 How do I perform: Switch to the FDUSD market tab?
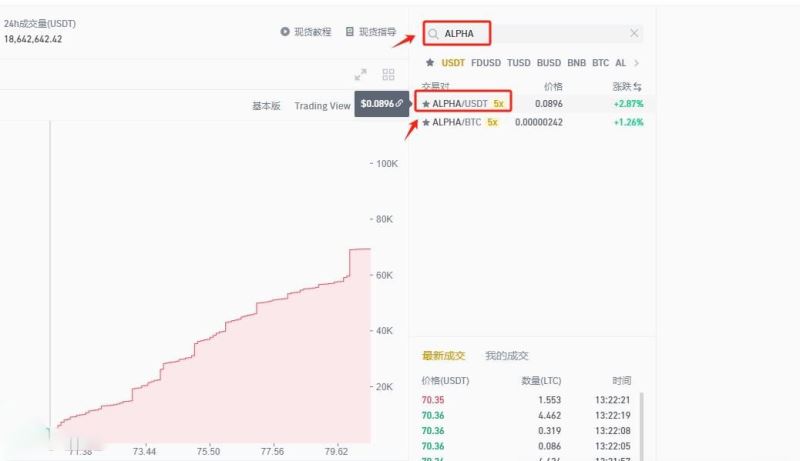(486, 63)
